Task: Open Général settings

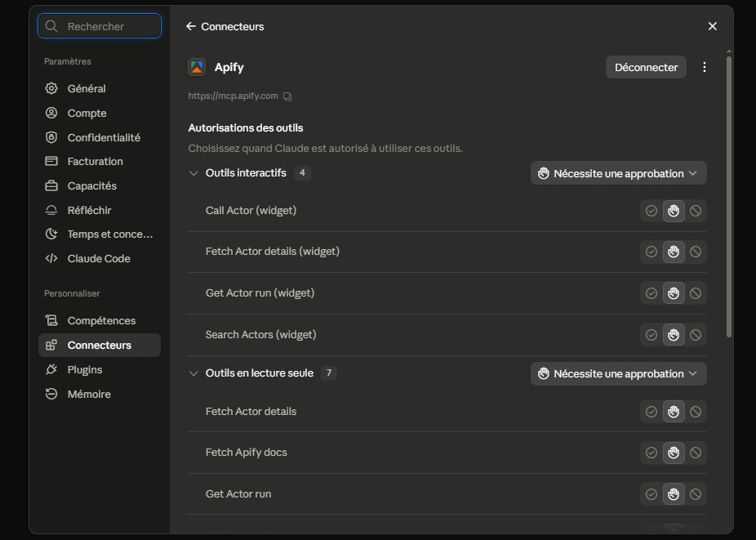Action: coord(100,88)
